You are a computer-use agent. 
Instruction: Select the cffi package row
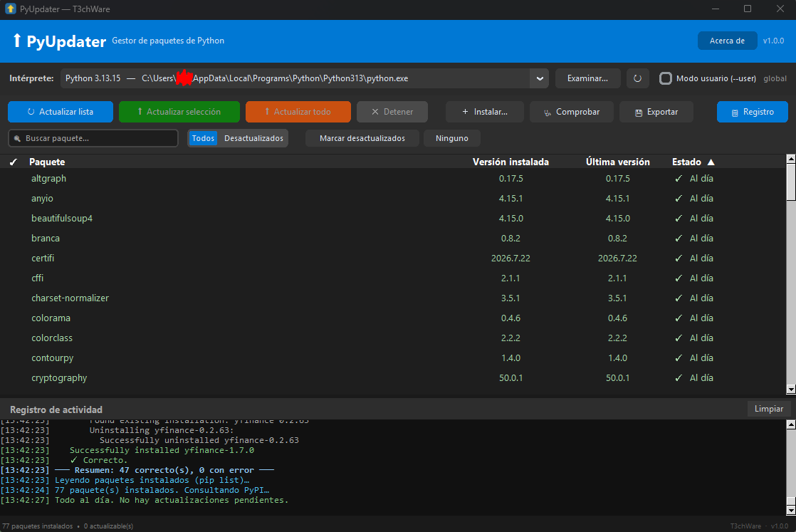[393, 278]
